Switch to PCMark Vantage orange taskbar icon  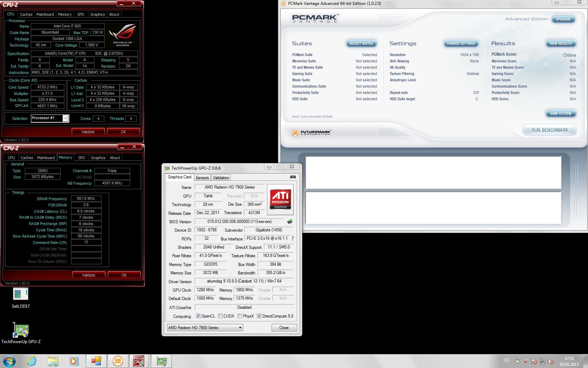(118, 361)
